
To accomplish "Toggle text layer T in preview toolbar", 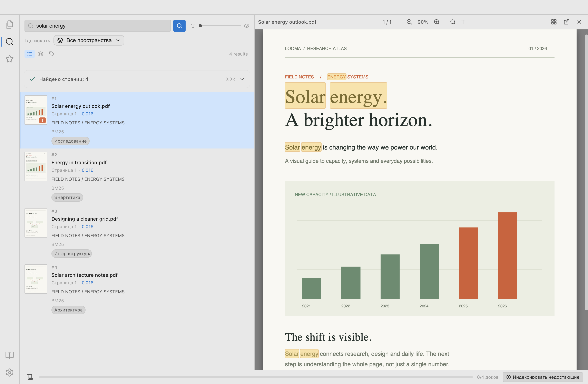I will (463, 22).
